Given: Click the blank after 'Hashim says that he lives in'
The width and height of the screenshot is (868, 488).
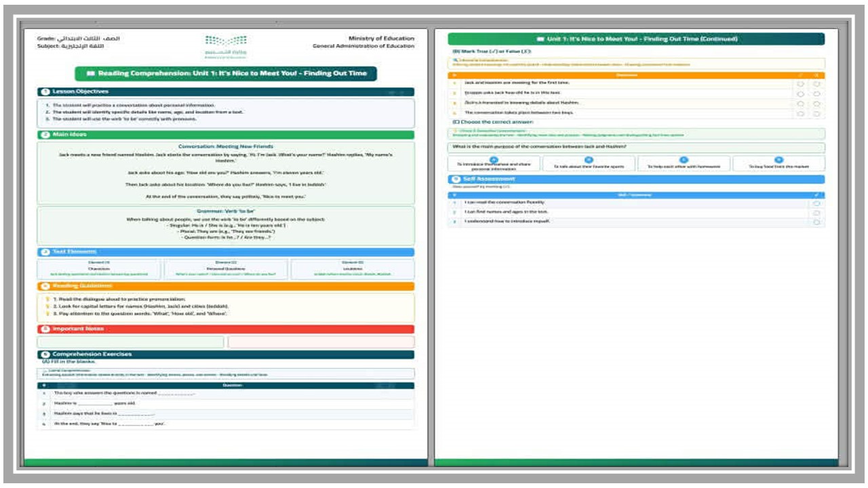Looking at the screenshot, I should pyautogui.click(x=137, y=413).
